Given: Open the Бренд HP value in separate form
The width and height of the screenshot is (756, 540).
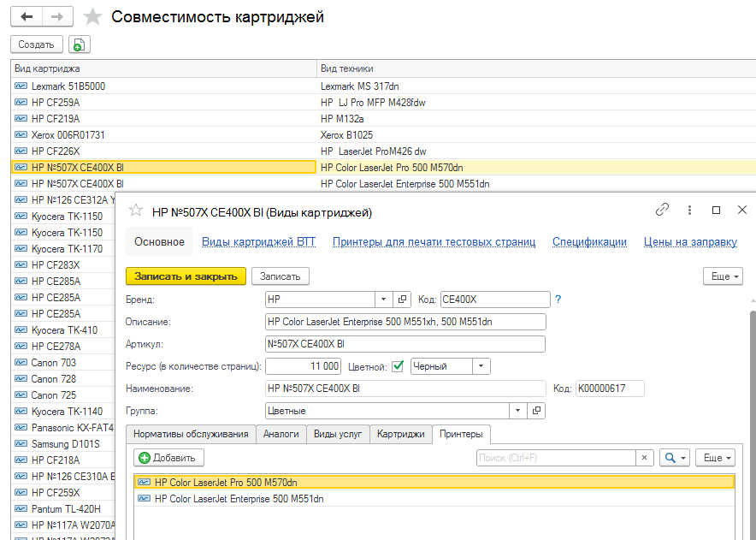Looking at the screenshot, I should 402,300.
